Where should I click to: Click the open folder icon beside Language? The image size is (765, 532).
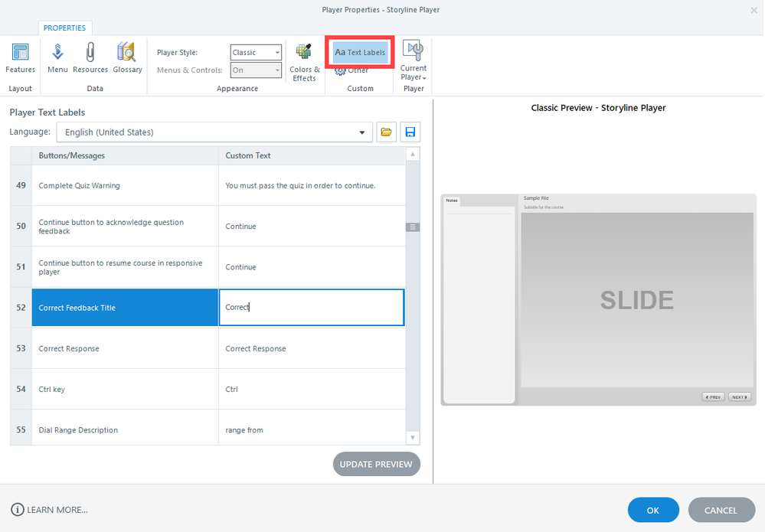[387, 132]
